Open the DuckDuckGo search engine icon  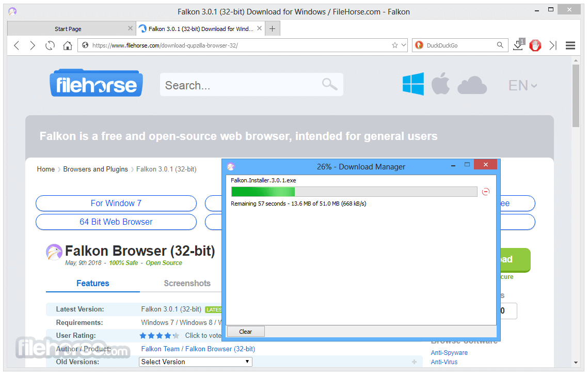pos(419,45)
